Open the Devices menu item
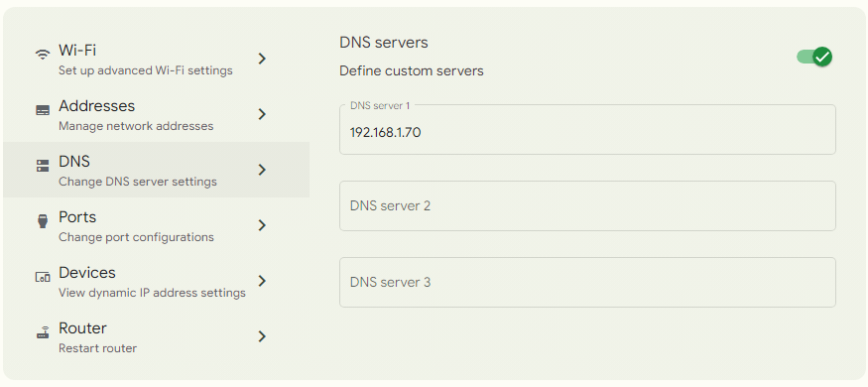 pos(156,281)
